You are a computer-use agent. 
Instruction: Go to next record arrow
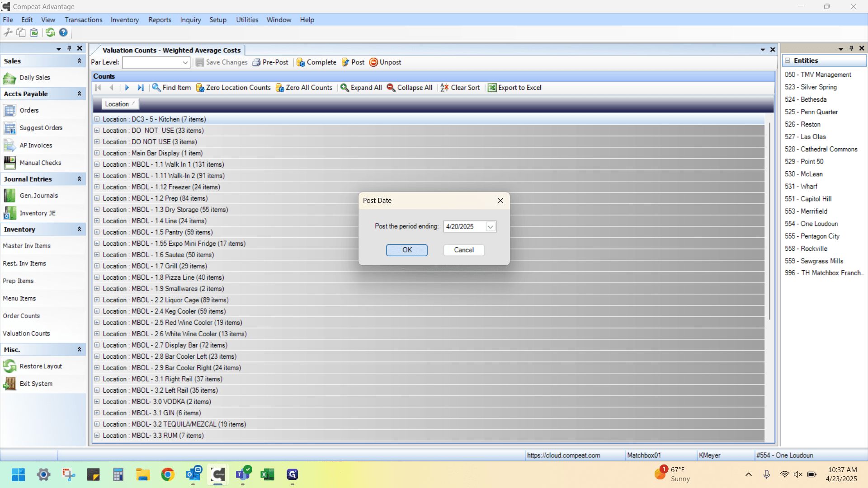coord(127,88)
